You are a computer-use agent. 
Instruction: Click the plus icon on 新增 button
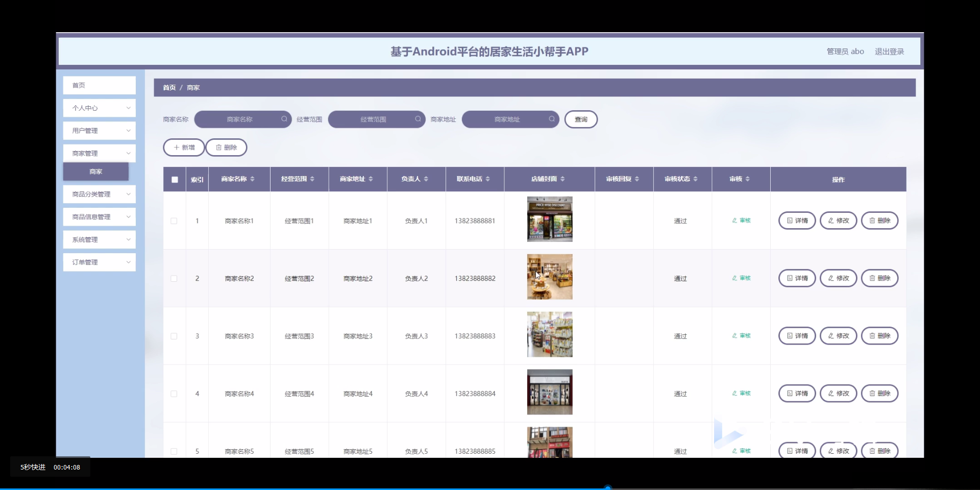tap(178, 148)
